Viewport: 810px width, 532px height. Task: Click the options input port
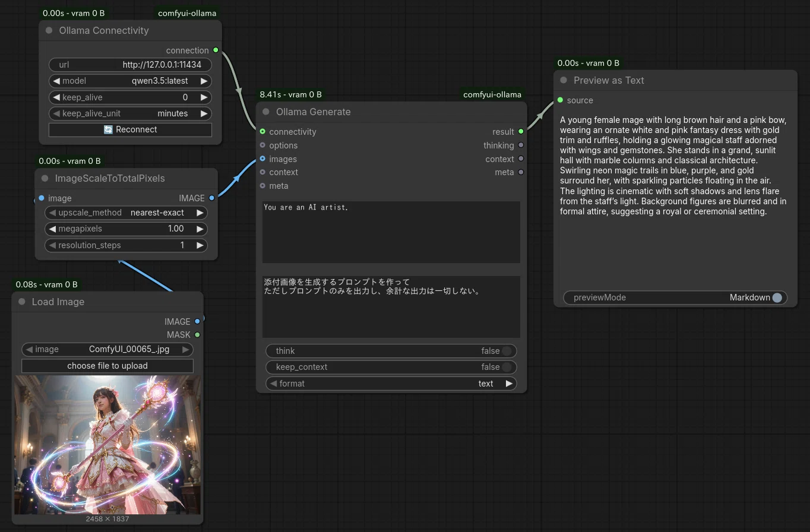point(262,145)
